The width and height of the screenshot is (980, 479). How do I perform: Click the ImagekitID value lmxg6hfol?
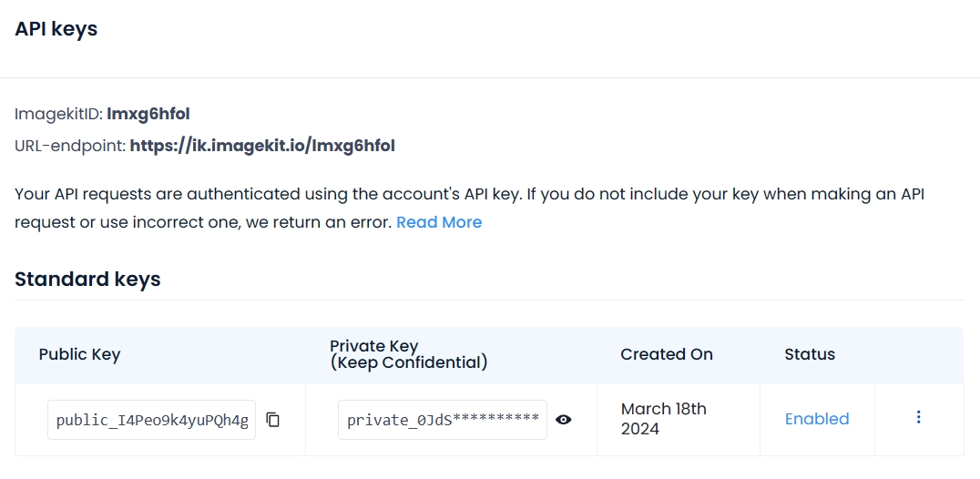pyautogui.click(x=148, y=114)
